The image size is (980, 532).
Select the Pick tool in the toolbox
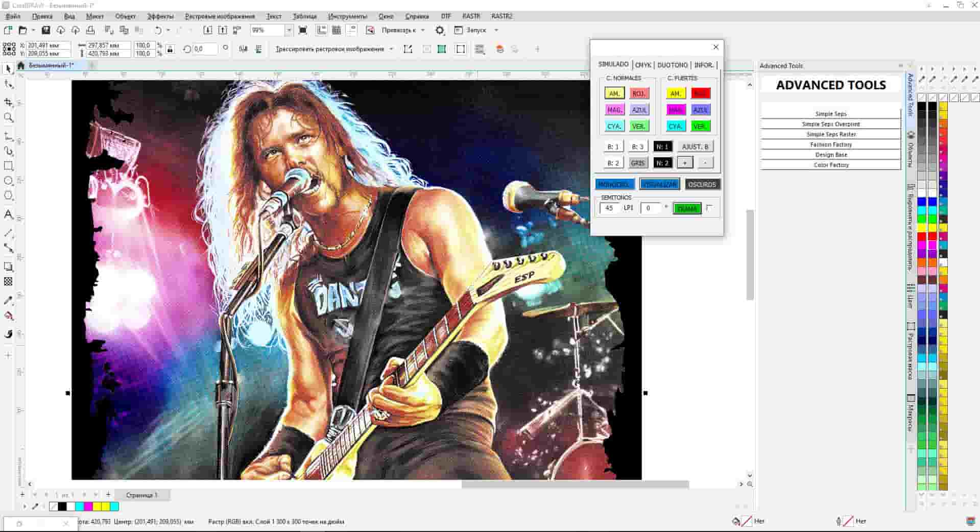click(x=8, y=69)
